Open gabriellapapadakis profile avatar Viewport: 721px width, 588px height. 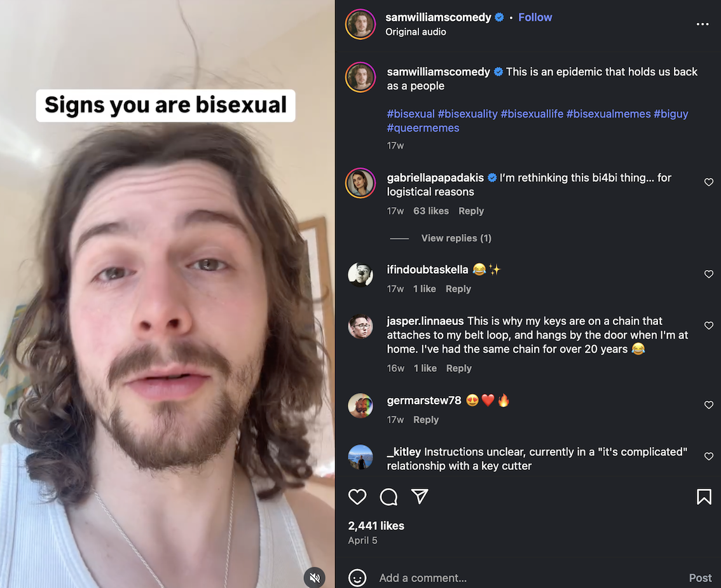360,183
